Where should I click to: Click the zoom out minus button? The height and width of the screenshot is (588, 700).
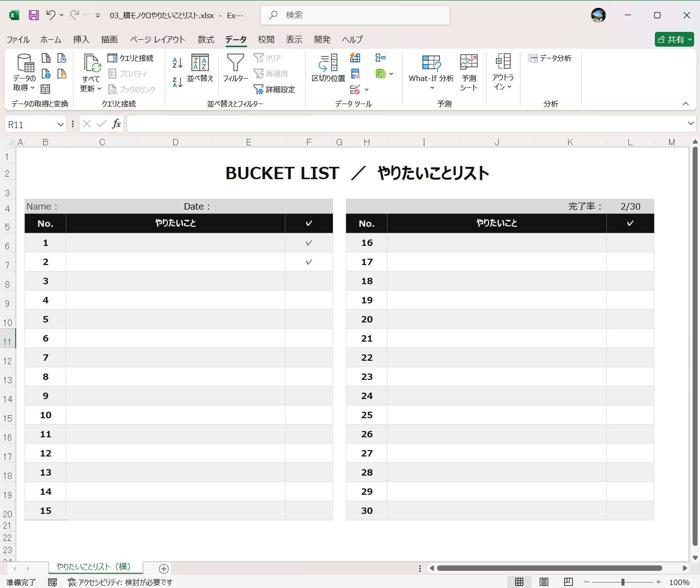click(586, 582)
